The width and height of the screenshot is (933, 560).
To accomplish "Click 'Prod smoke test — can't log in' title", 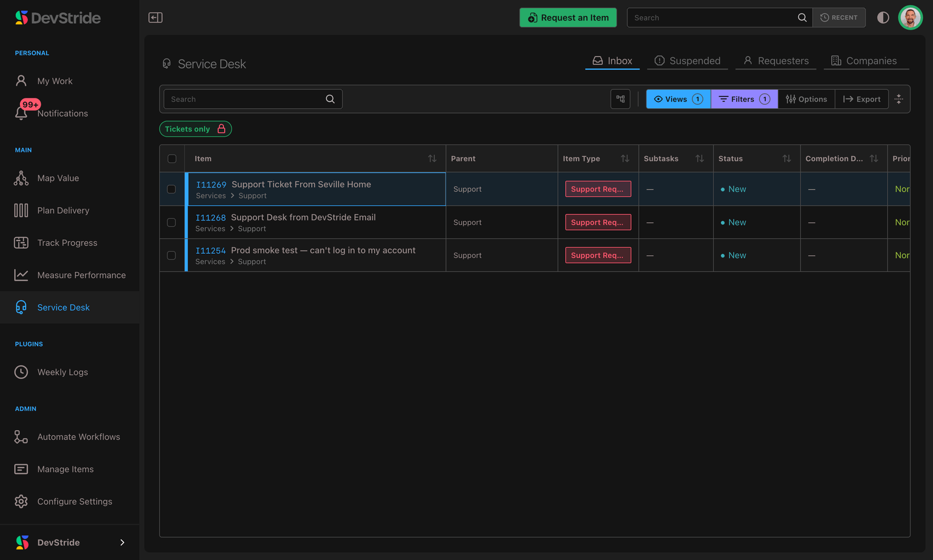I will click(323, 250).
